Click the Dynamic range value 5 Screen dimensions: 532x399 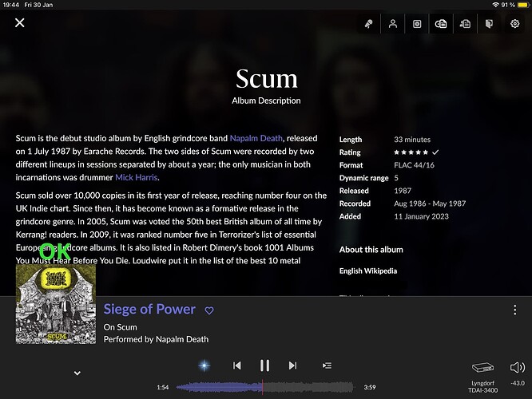(396, 178)
